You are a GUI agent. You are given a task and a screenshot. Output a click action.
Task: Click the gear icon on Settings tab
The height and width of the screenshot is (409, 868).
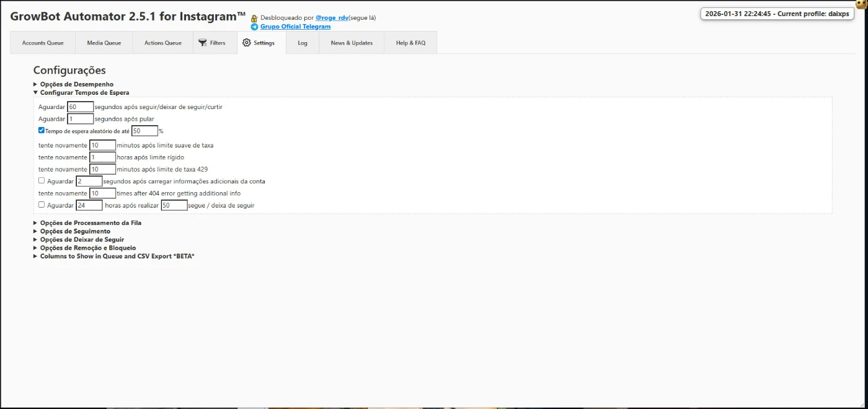(247, 43)
